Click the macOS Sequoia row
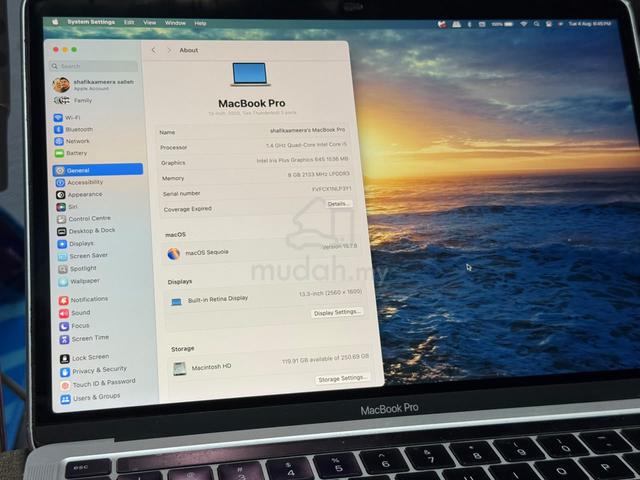This screenshot has width=640, height=480. 261,252
